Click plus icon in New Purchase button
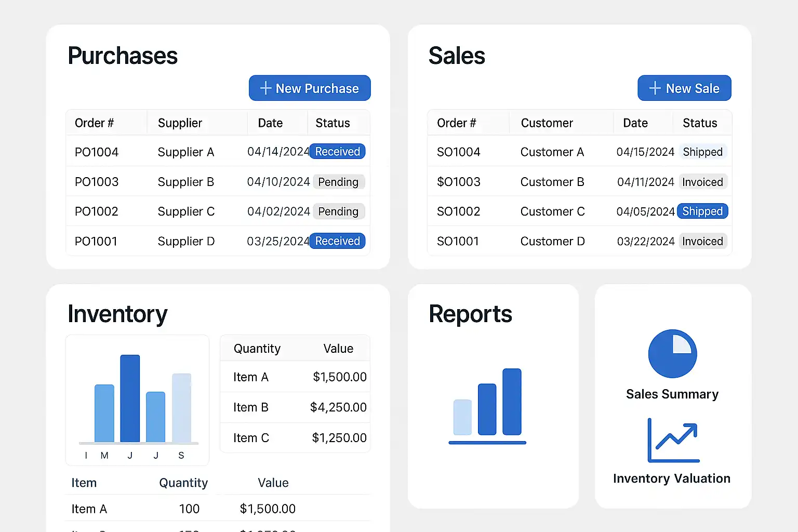 coord(265,88)
